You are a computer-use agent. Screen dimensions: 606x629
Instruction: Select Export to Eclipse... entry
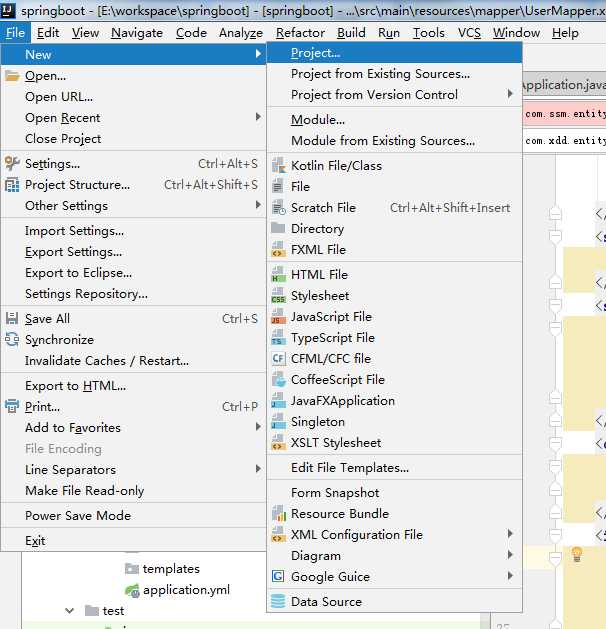click(133, 273)
